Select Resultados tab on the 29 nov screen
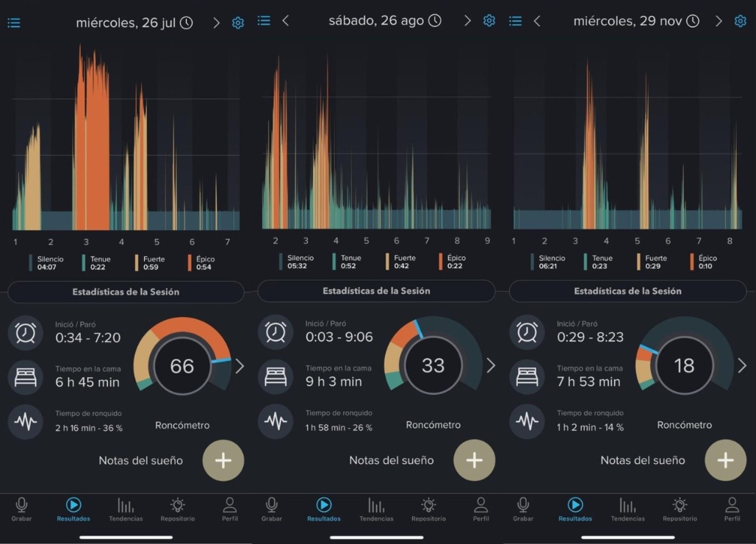Viewport: 756px width, 544px height. click(575, 509)
